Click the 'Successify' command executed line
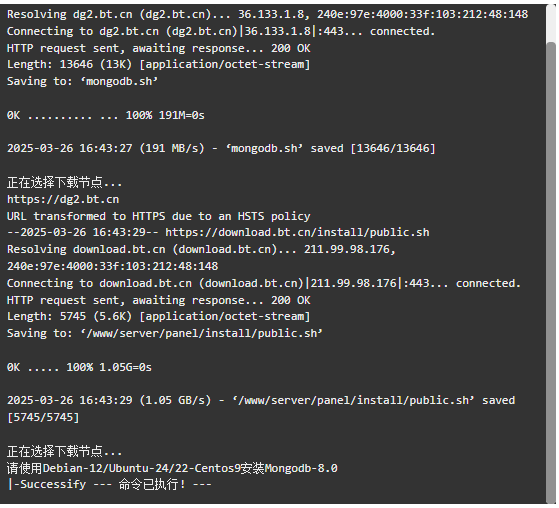This screenshot has width=559, height=508. pyautogui.click(x=109, y=484)
